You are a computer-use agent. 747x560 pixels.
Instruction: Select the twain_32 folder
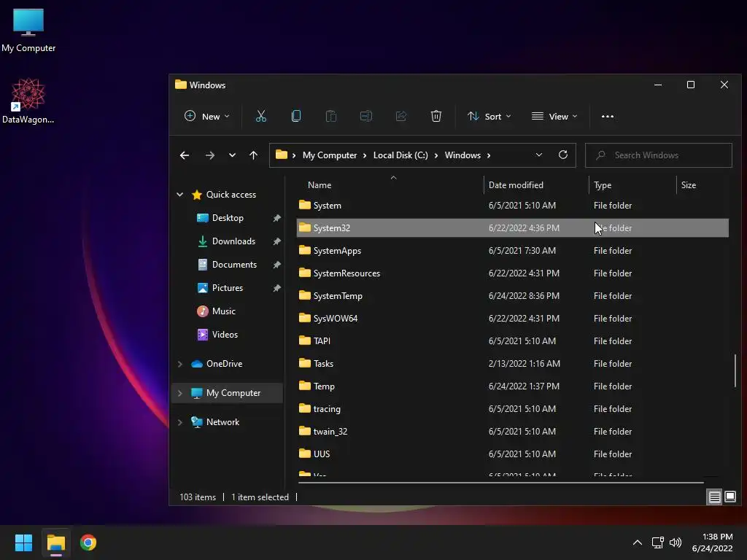(x=513, y=432)
